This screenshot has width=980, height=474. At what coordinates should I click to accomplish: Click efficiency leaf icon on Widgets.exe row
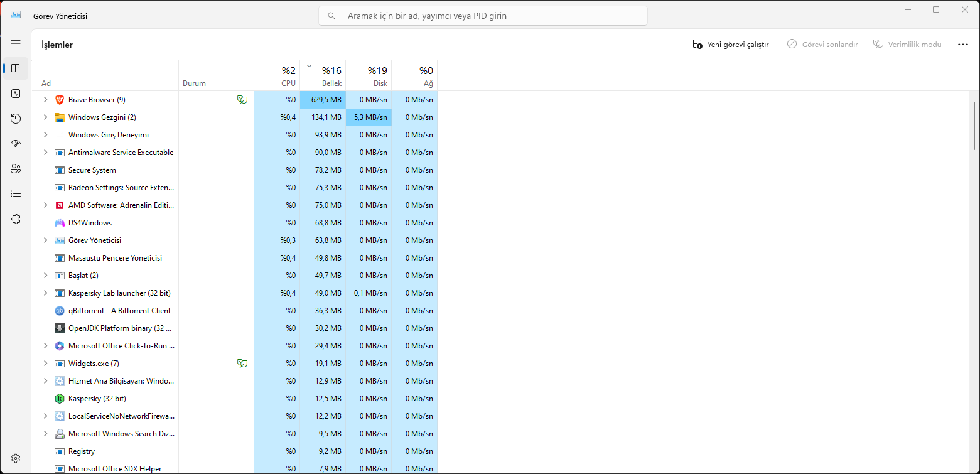point(242,363)
